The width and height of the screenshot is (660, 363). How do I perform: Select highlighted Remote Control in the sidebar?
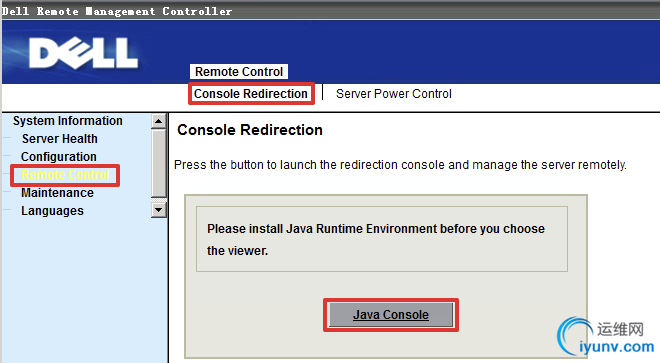pos(65,175)
